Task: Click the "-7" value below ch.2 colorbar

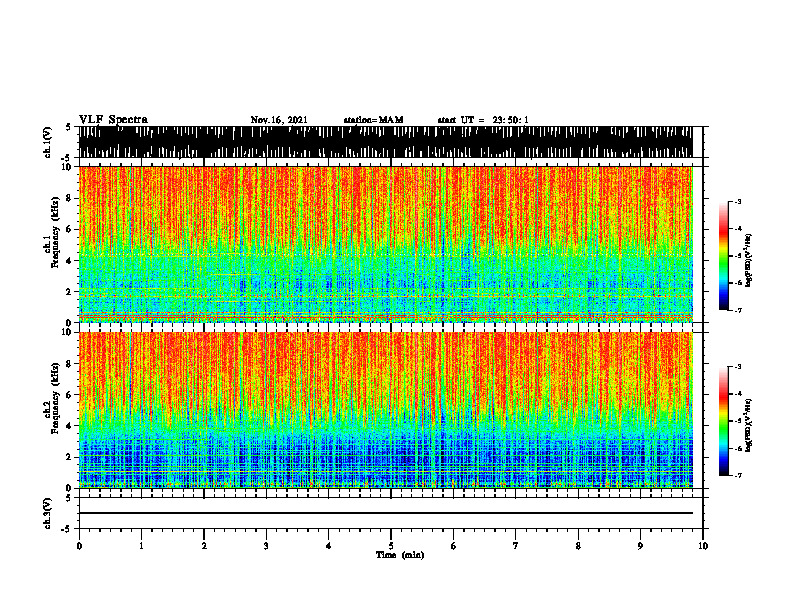Action: [x=738, y=475]
